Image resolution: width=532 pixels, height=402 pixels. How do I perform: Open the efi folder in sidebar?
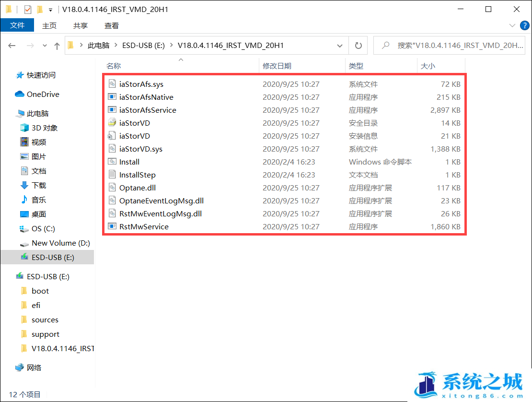pyautogui.click(x=31, y=305)
